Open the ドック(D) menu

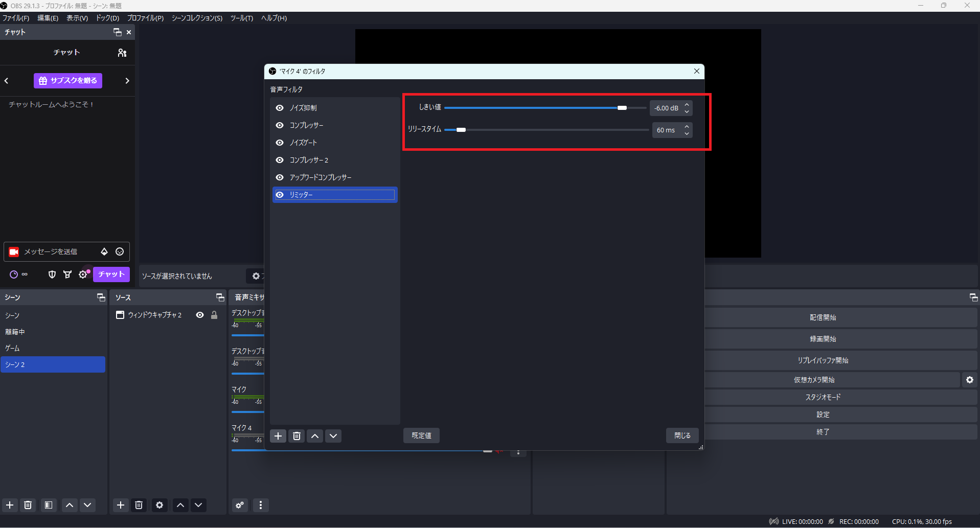click(107, 18)
